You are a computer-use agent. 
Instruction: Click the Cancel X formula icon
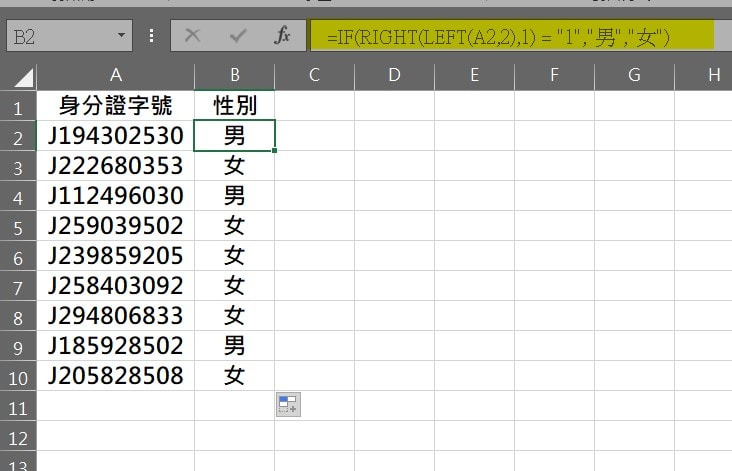coord(193,36)
